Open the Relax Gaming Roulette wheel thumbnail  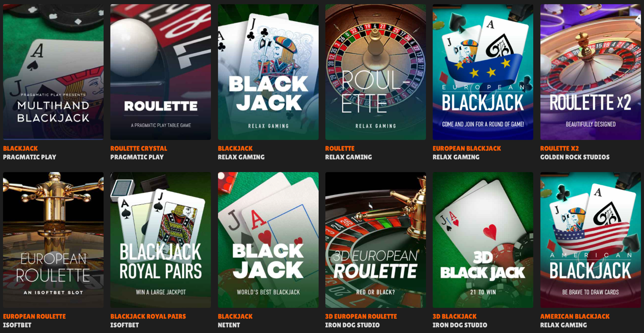[x=375, y=72]
